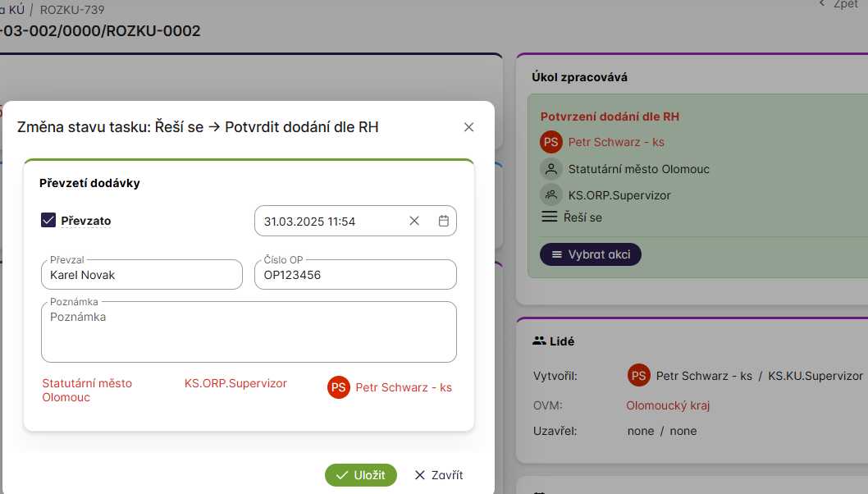The image size is (868, 494).
Task: Click the organization person icon
Action: 550,169
